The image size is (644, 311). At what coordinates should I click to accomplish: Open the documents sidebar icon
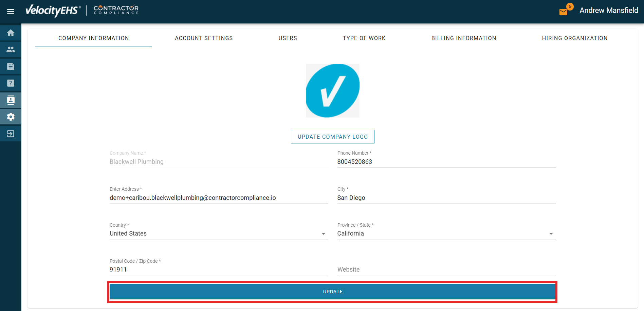11,66
